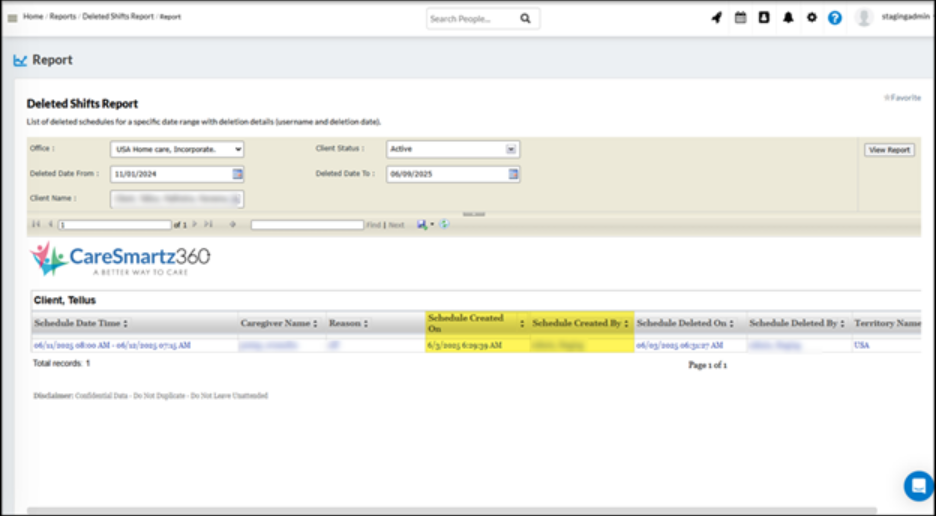This screenshot has height=516, width=936.
Task: Click the Next search link
Action: (396, 225)
